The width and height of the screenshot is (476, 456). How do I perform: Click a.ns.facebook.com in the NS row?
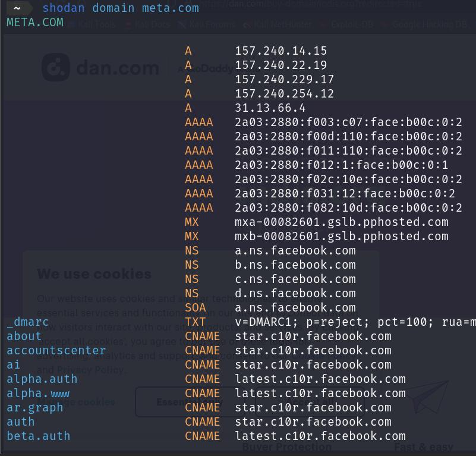click(295, 251)
